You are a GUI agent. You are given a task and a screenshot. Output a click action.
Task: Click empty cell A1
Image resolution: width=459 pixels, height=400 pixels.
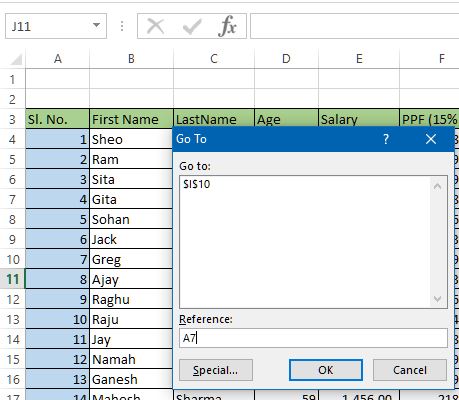[x=58, y=79]
